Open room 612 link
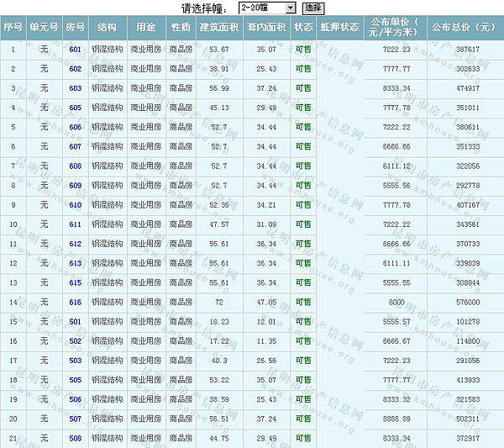Image resolution: width=504 pixels, height=448 pixels. (x=76, y=244)
